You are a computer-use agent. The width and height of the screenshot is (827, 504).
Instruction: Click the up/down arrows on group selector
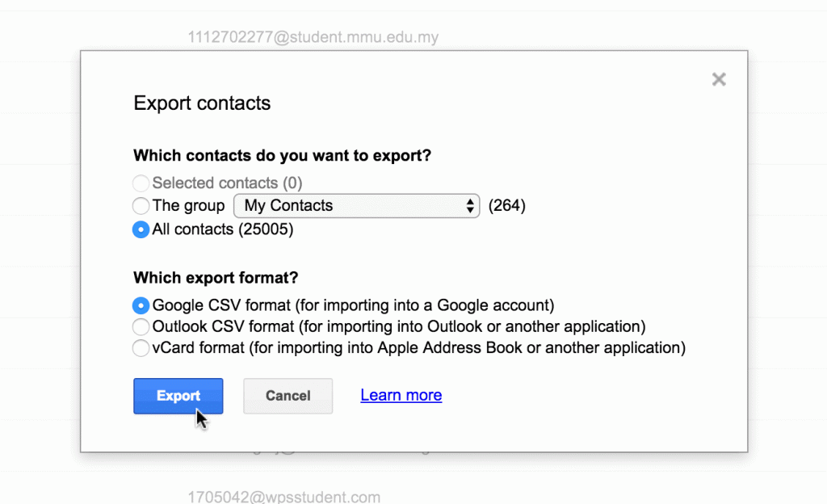click(470, 206)
